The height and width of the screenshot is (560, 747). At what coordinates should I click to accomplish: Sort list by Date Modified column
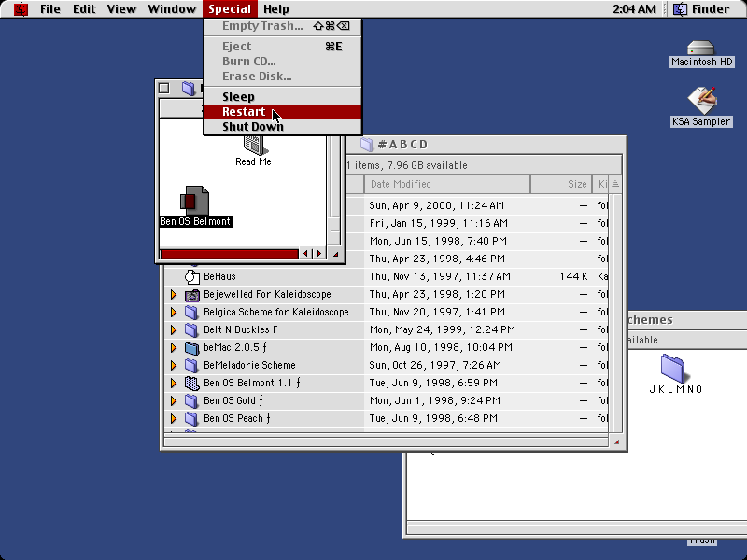(447, 184)
